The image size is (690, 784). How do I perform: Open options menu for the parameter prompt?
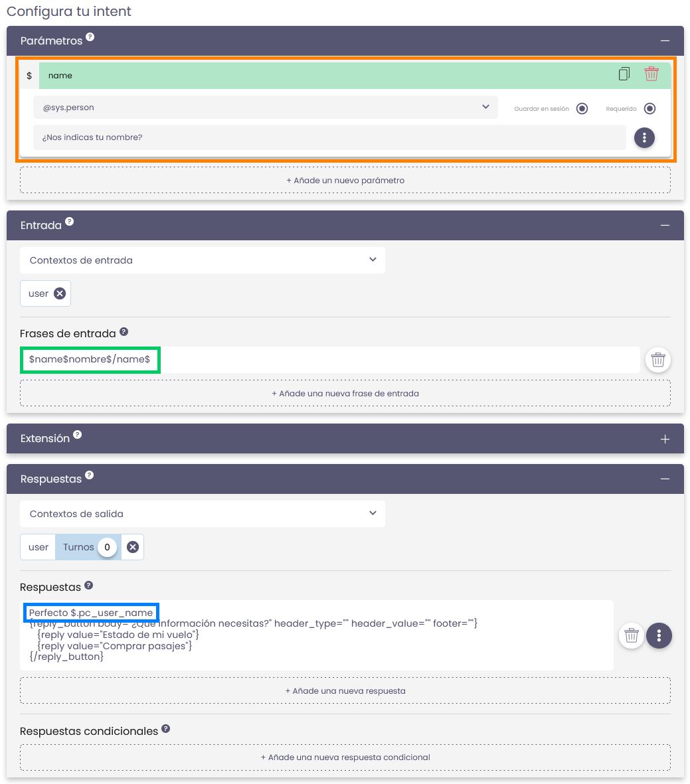tap(644, 138)
